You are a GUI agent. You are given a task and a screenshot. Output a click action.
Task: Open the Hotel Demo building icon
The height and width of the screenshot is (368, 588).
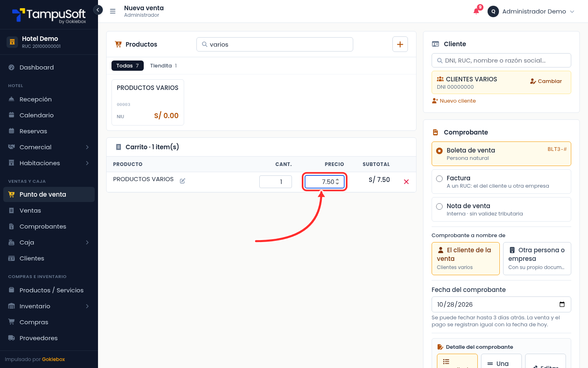coord(12,42)
